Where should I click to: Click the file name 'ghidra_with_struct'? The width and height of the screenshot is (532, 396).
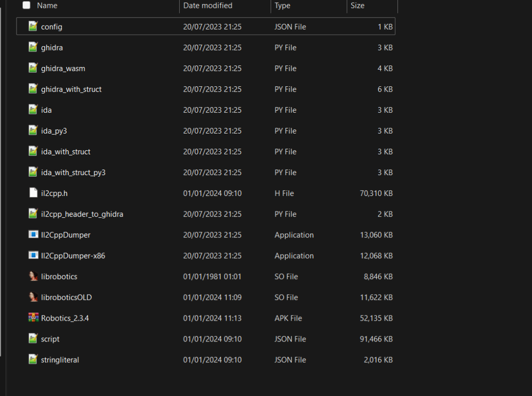(71, 89)
